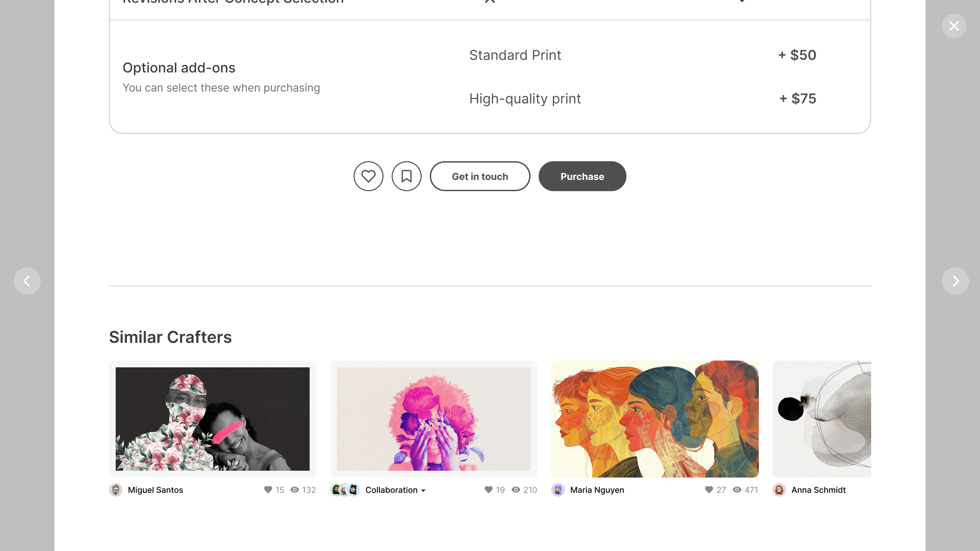The width and height of the screenshot is (980, 551).
Task: Open Miguel Santos's profile name
Action: pos(155,490)
